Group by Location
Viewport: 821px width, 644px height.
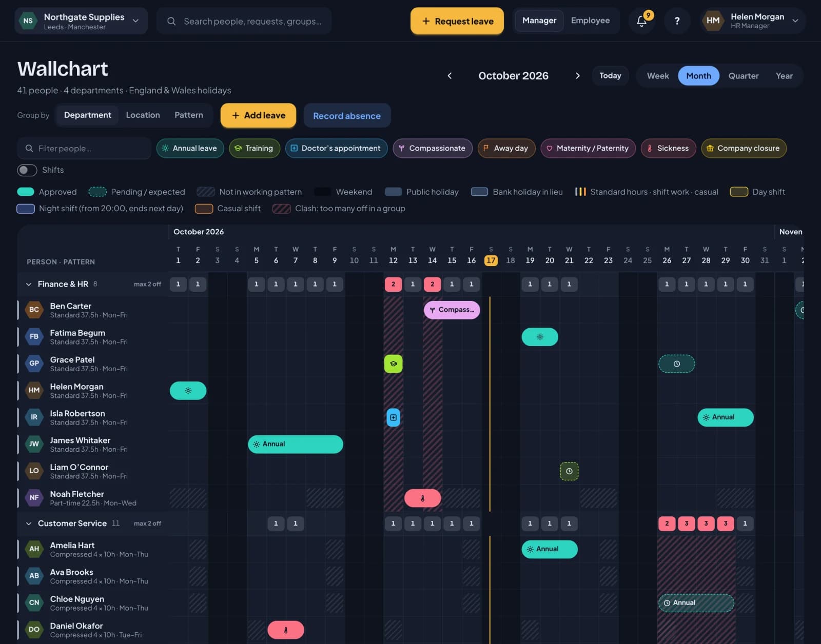pyautogui.click(x=143, y=115)
